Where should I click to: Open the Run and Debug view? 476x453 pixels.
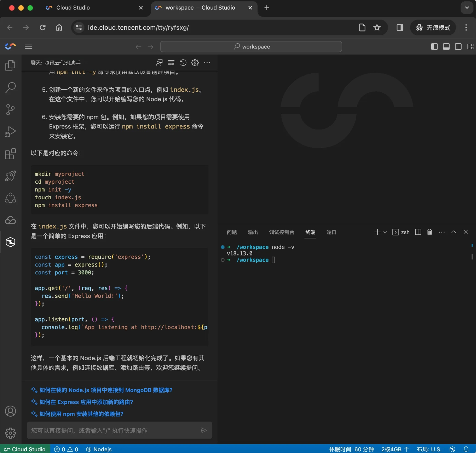(10, 132)
